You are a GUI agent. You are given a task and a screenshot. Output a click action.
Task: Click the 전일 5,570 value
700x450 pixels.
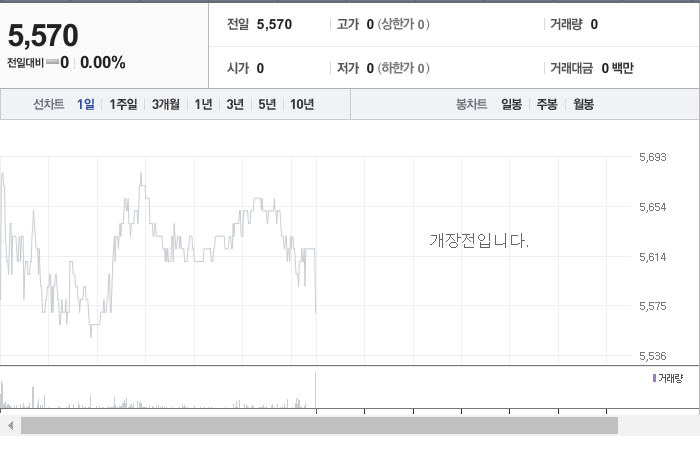pyautogui.click(x=274, y=24)
